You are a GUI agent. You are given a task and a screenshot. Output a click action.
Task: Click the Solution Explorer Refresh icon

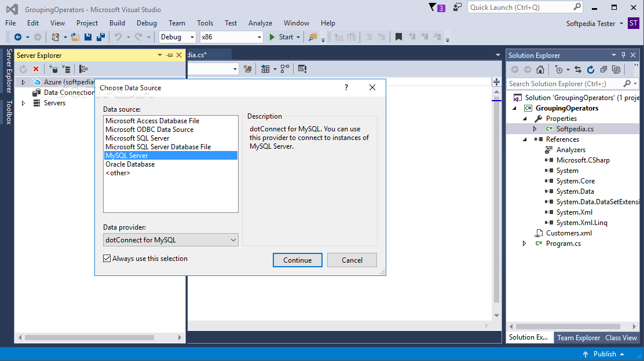click(x=591, y=69)
